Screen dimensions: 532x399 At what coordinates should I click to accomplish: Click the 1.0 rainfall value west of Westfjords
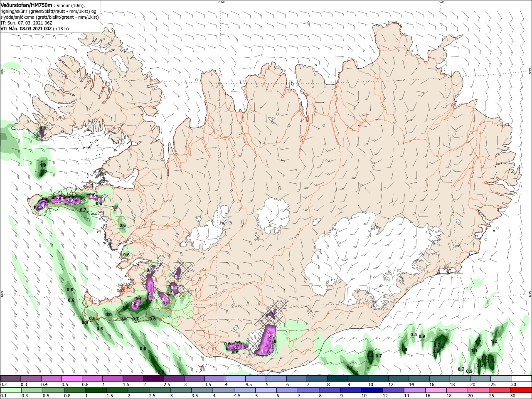tap(42, 165)
